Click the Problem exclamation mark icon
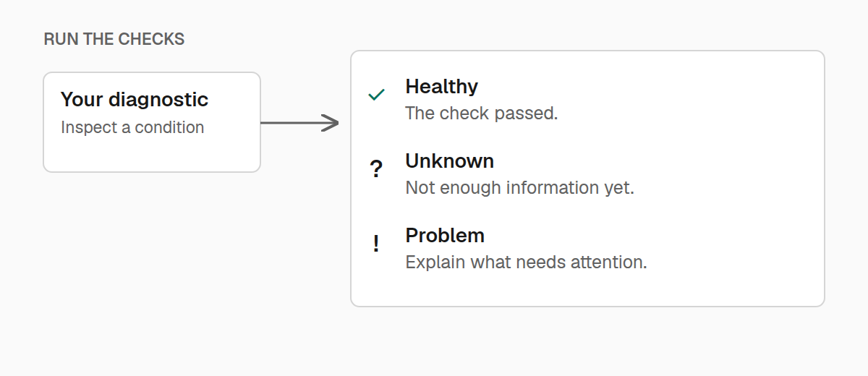The image size is (868, 376). [376, 244]
